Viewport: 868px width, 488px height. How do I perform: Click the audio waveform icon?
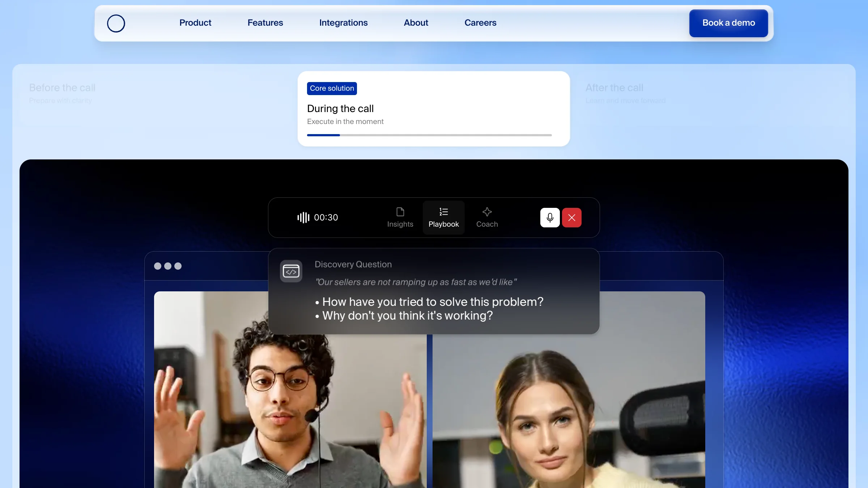[303, 217]
